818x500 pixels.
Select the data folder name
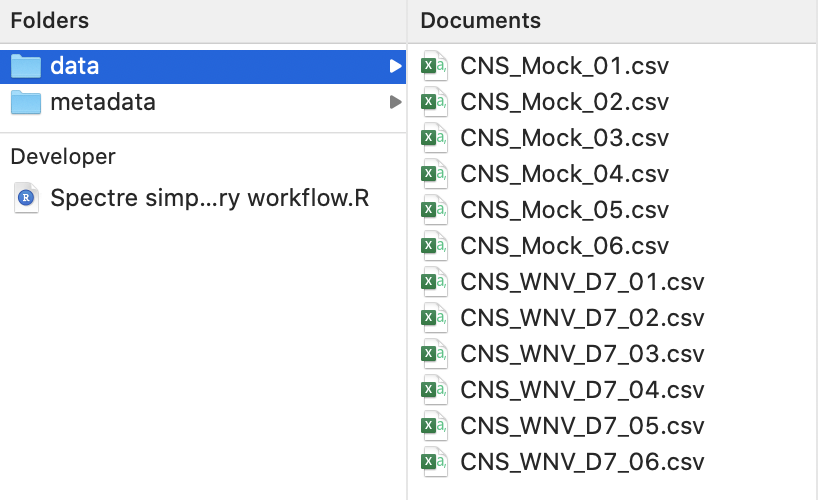pos(74,66)
